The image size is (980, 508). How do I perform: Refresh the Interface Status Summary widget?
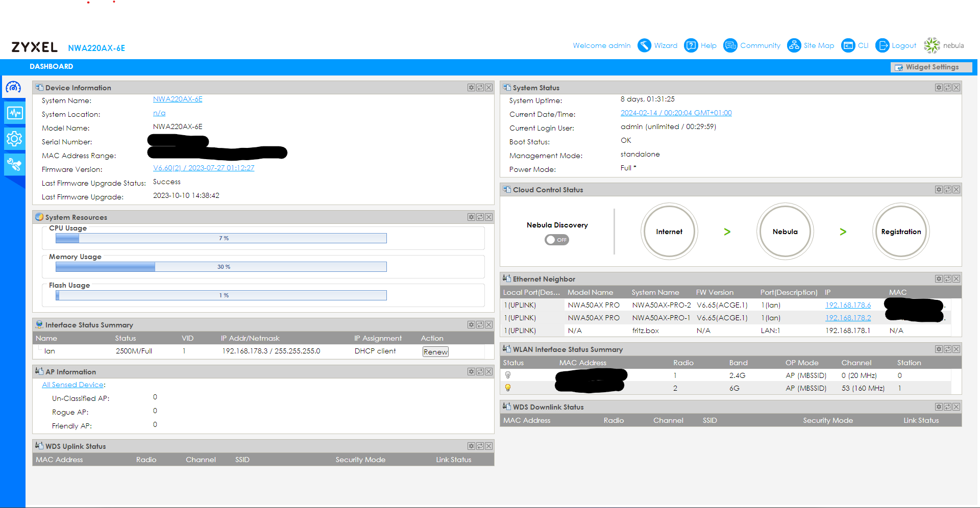[x=480, y=325]
